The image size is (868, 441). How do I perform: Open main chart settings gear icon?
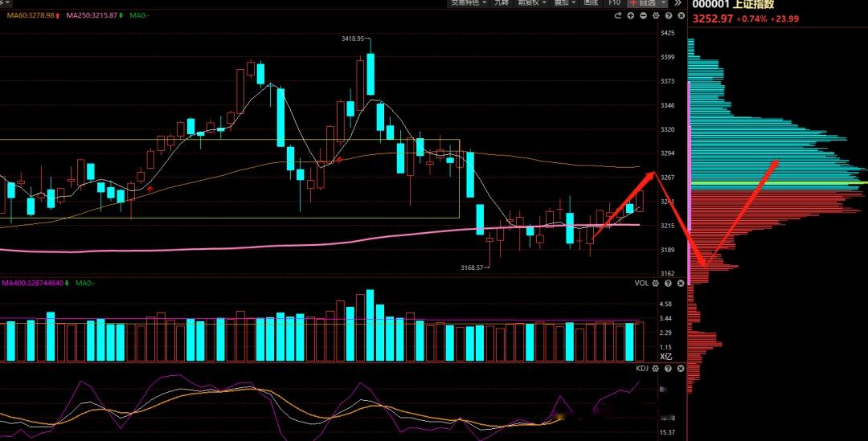point(655,16)
